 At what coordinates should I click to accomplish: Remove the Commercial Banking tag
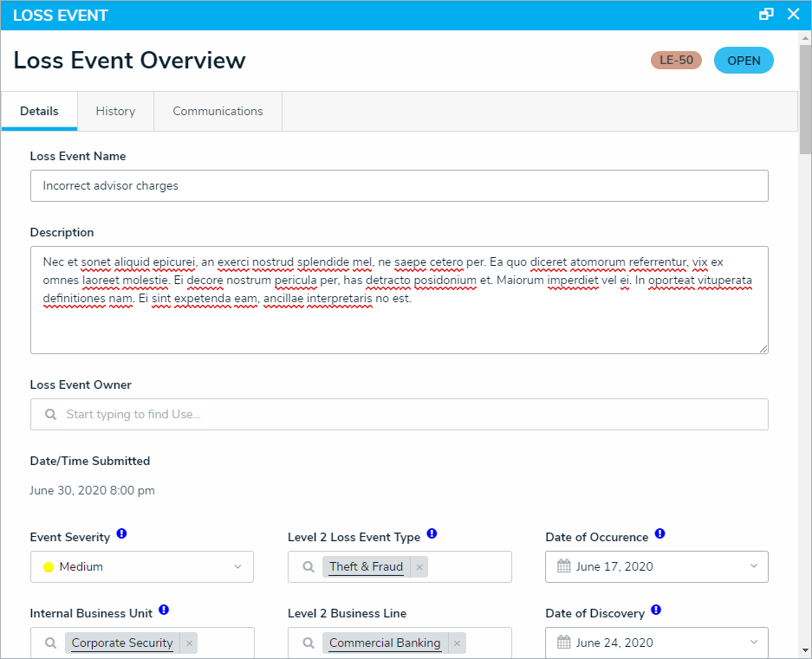(x=457, y=643)
